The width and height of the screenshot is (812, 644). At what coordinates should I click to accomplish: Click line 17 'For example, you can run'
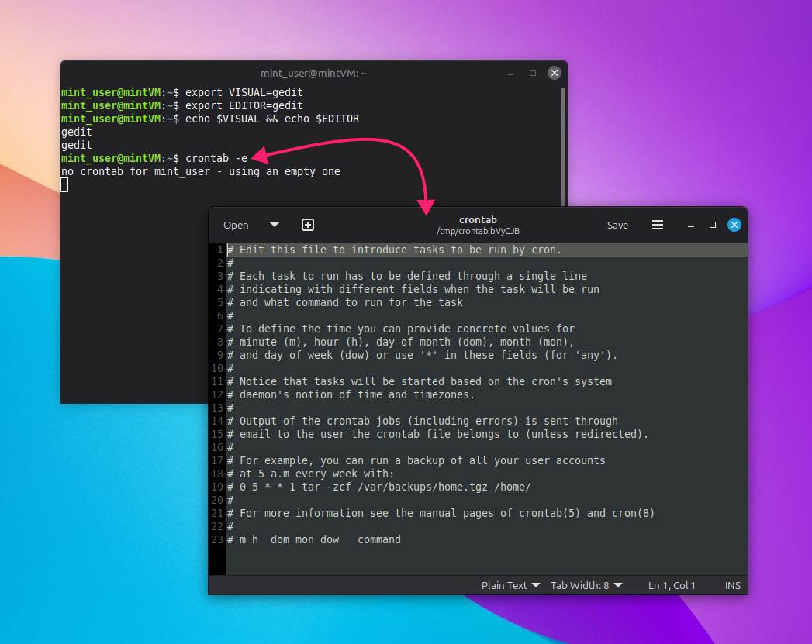click(x=416, y=461)
